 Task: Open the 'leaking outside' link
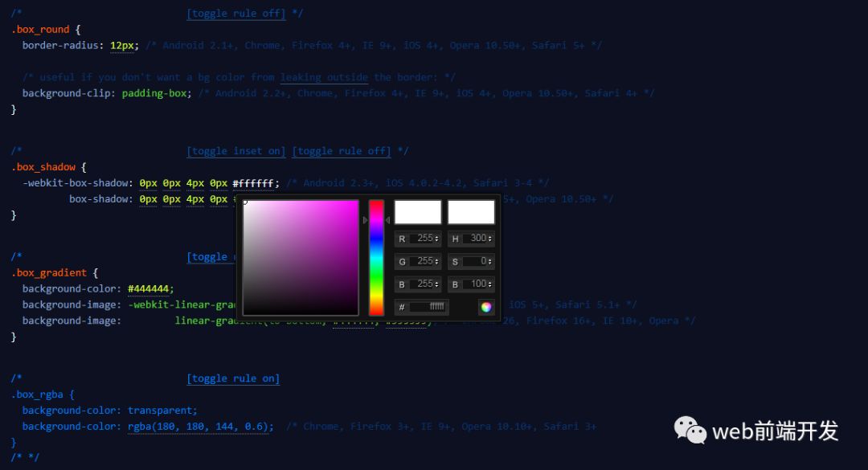click(324, 77)
